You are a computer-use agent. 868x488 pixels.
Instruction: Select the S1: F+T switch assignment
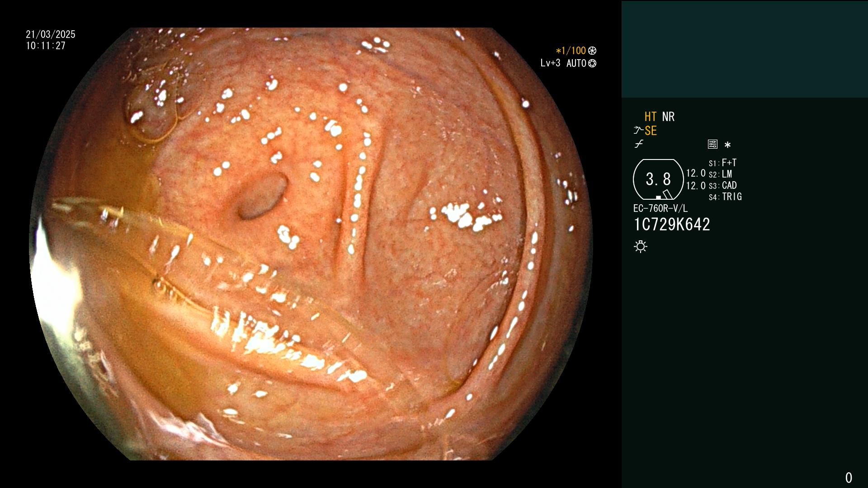click(x=722, y=163)
